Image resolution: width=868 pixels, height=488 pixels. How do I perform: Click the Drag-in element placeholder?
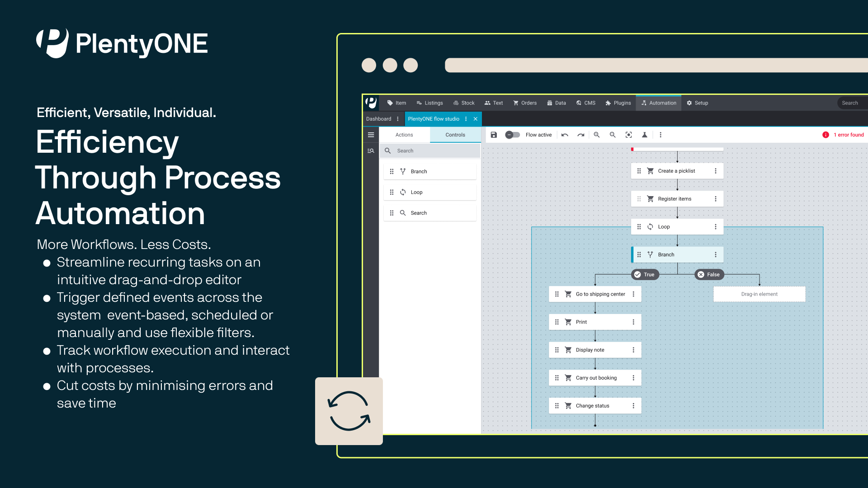coord(759,294)
